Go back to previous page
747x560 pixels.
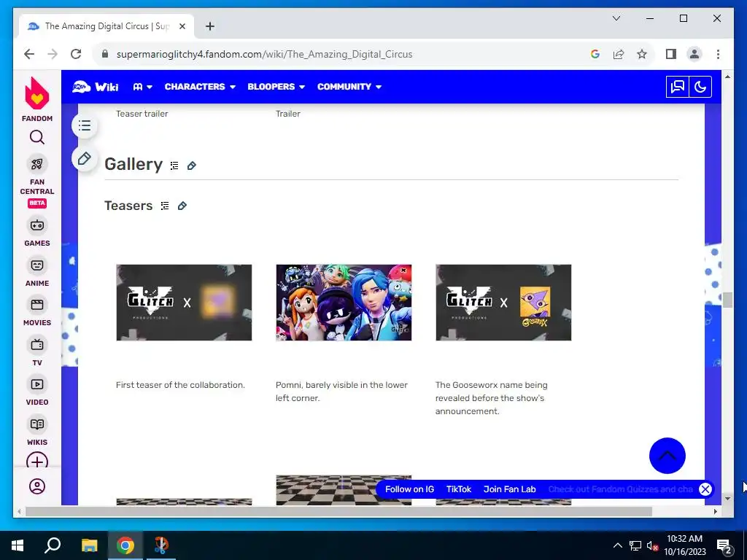29,54
